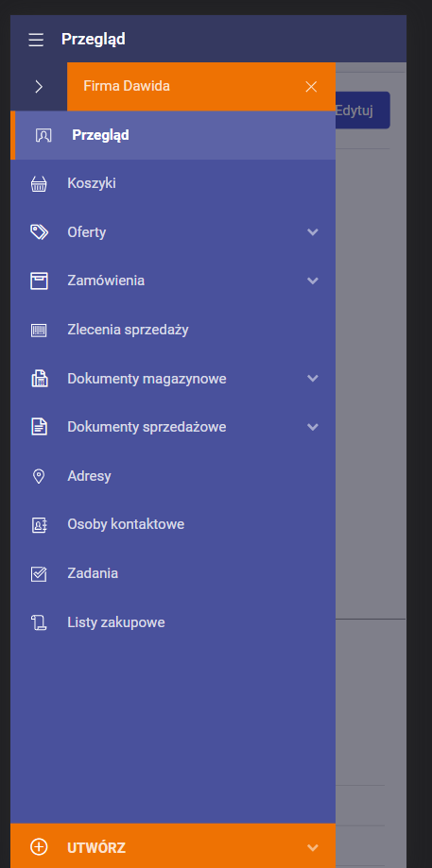This screenshot has width=432, height=868.
Task: Expand the Dokumenty sprzedażowe chevron
Action: coord(313,427)
